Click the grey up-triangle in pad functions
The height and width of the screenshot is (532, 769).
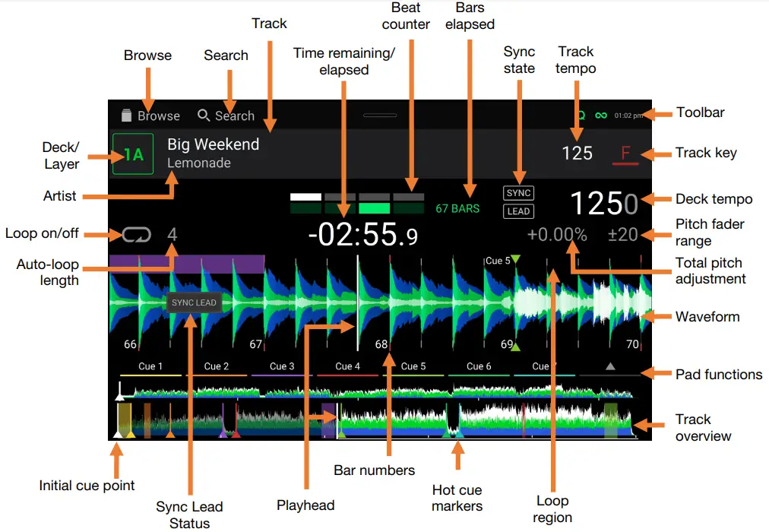tap(610, 366)
